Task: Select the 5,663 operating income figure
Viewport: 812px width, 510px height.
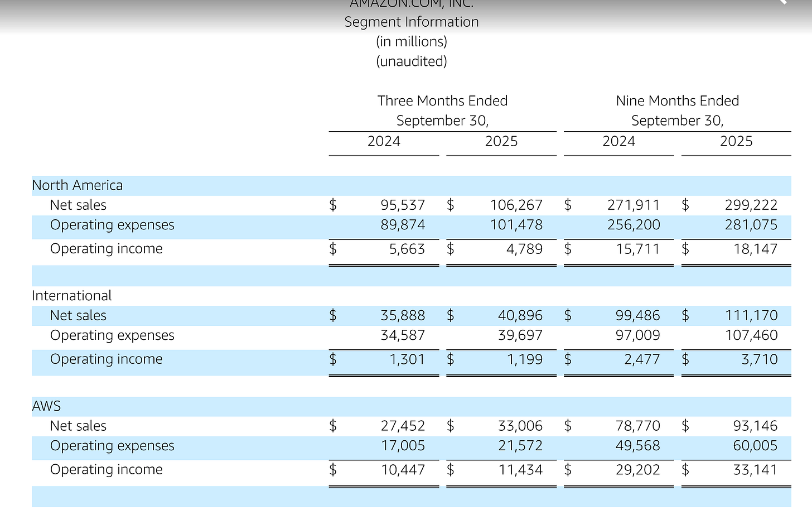Action: pyautogui.click(x=407, y=249)
